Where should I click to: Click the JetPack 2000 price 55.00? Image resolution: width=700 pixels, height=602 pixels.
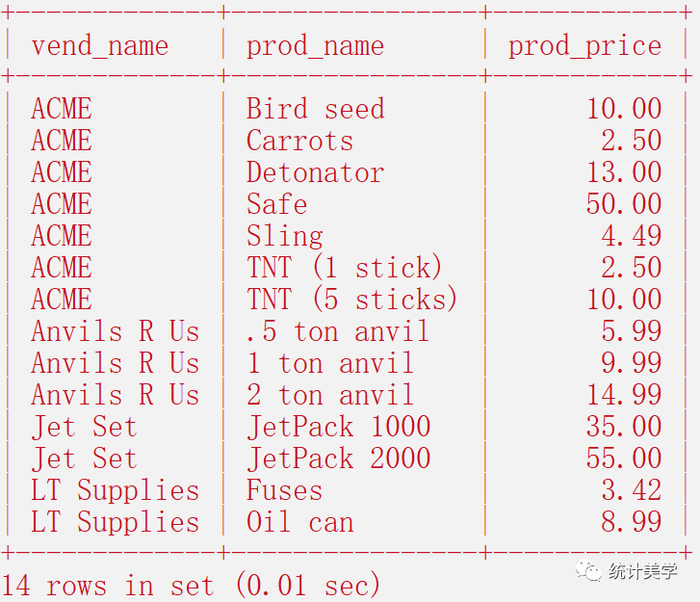[624, 458]
